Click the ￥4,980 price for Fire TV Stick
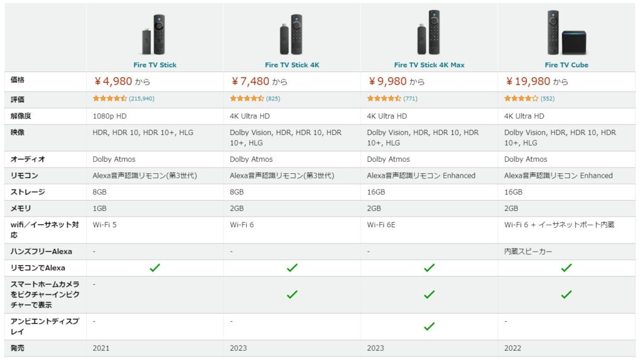Screen dimensions: 643x364 [114, 82]
